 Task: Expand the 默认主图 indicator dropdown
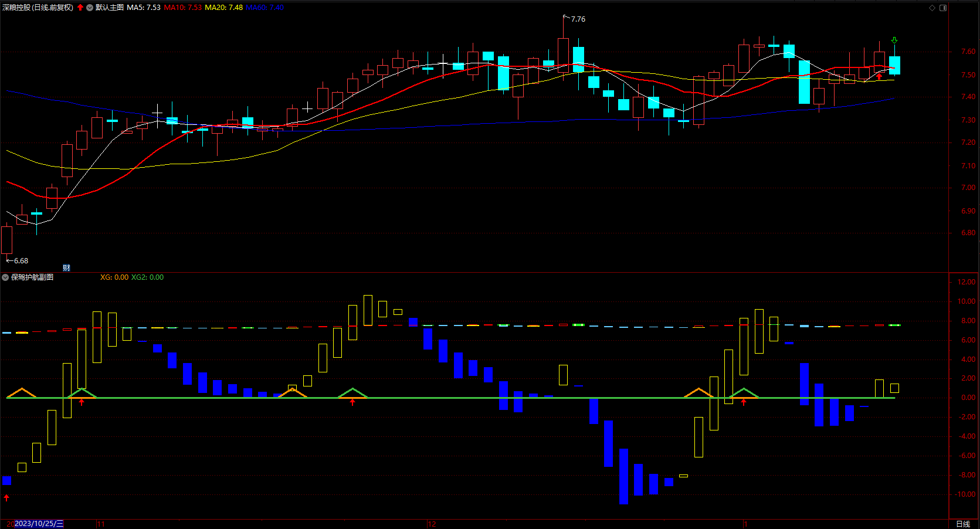click(x=90, y=8)
